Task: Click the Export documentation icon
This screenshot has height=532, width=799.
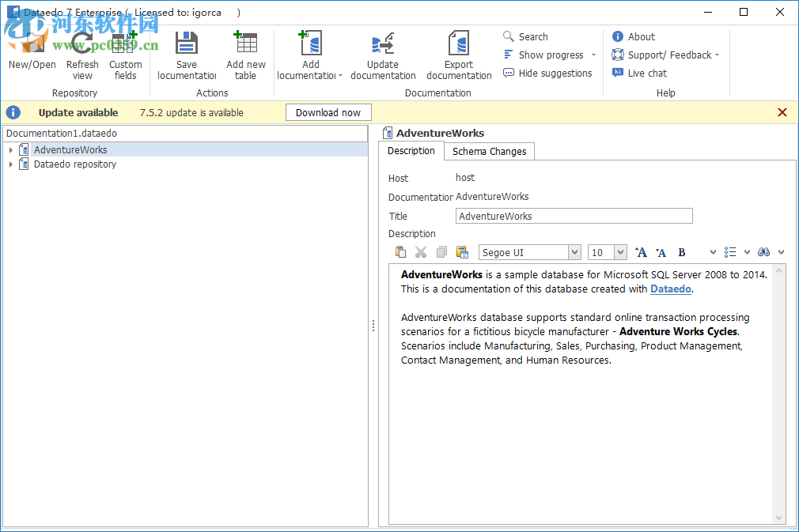Action: (459, 43)
